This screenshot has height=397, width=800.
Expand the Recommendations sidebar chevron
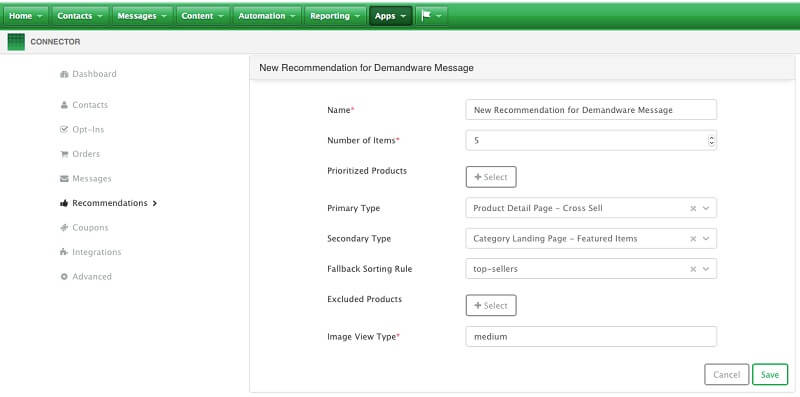[155, 203]
